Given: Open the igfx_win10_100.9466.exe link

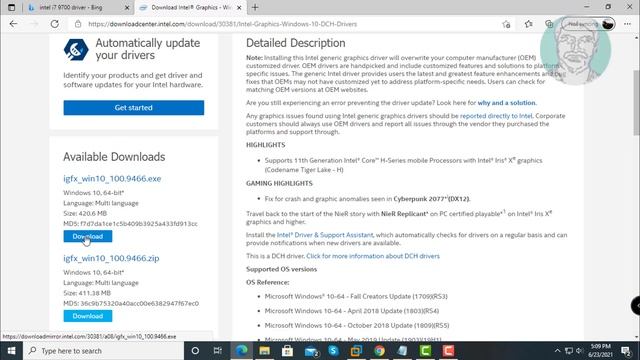Looking at the screenshot, I should pyautogui.click(x=112, y=178).
